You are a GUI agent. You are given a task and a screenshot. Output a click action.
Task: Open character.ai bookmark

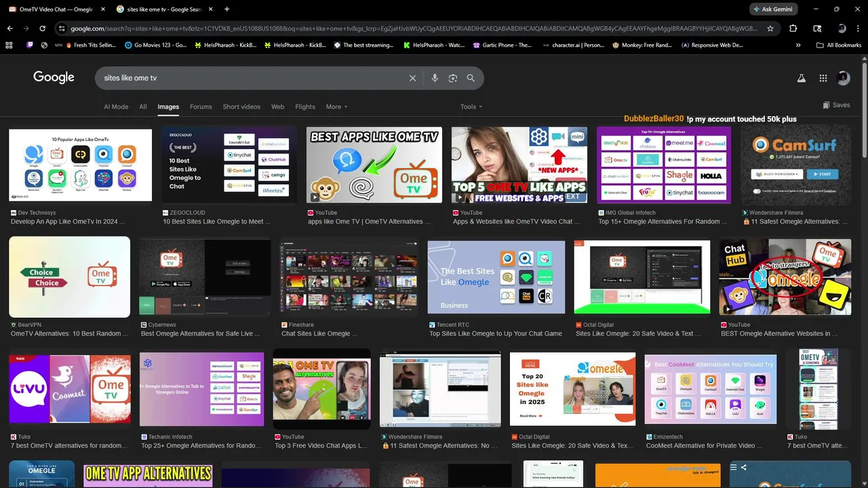pyautogui.click(x=573, y=45)
